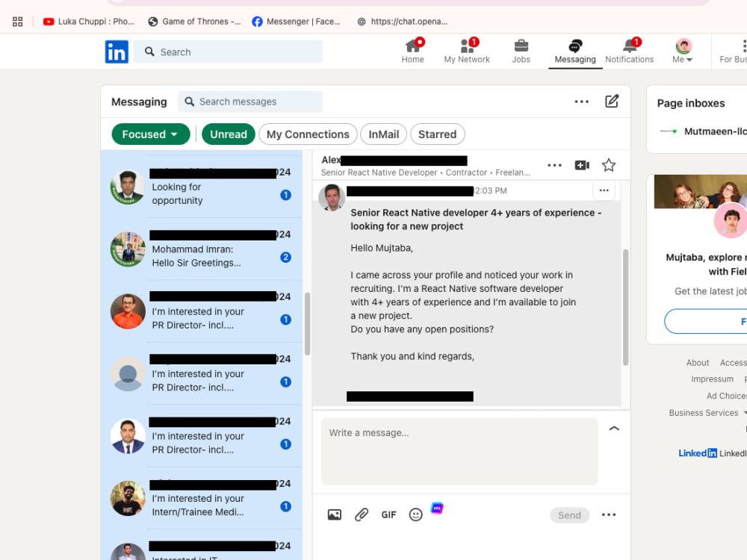This screenshot has width=747, height=560.
Task: Attach a file with paperclip icon
Action: coord(362,514)
